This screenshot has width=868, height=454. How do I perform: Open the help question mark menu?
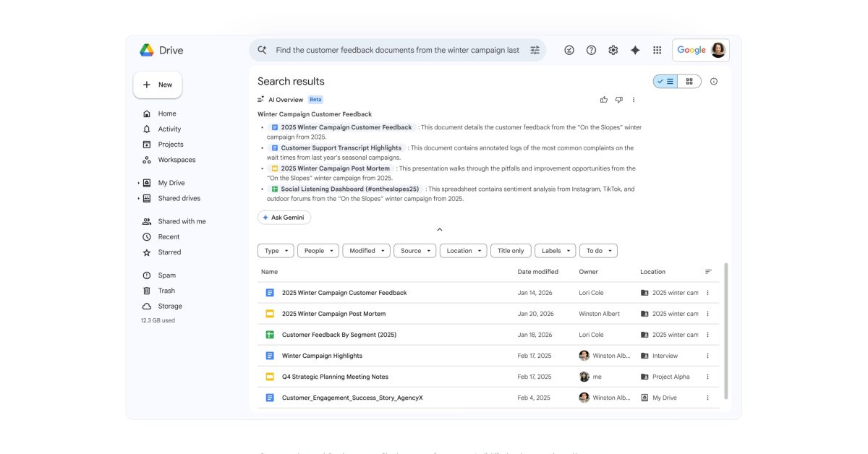click(591, 51)
